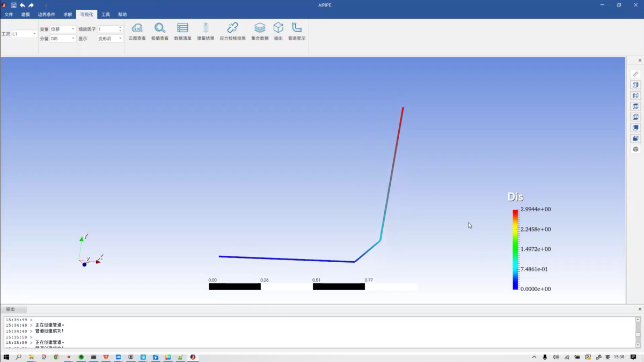Image resolution: width=644 pixels, height=362 pixels.
Task: Click the save icon in title bar
Action: pos(14,5)
